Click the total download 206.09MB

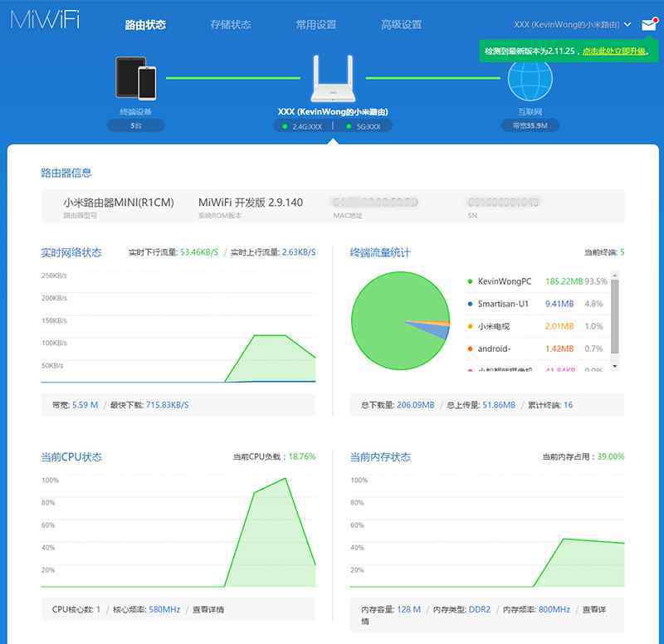pyautogui.click(x=416, y=405)
